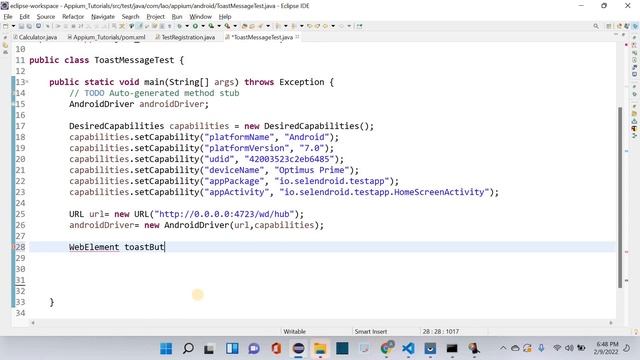This screenshot has height=360, width=640.
Task: Click the HomeScreenActivity string on line 23
Action: [x=384, y=192]
